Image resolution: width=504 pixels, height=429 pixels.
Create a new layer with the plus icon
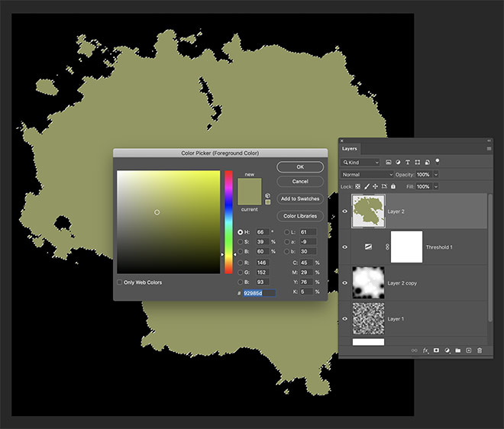coord(468,350)
